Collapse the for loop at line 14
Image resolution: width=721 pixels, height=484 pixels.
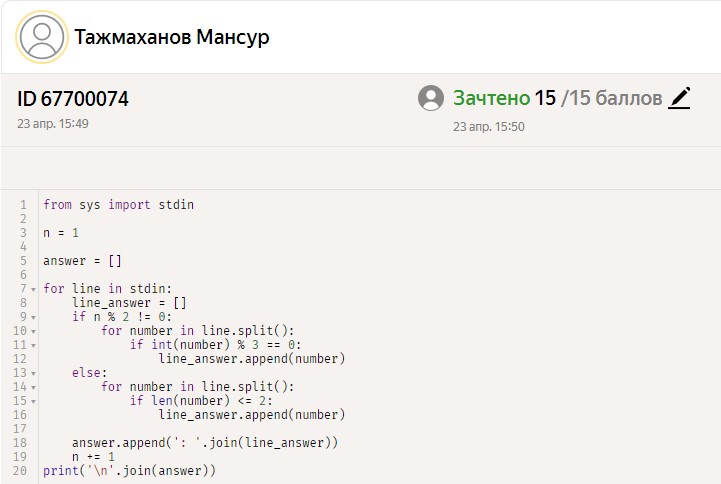click(34, 387)
